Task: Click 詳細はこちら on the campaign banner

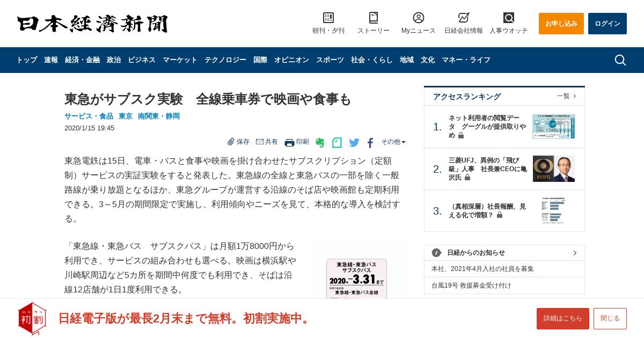Action: pos(563,319)
